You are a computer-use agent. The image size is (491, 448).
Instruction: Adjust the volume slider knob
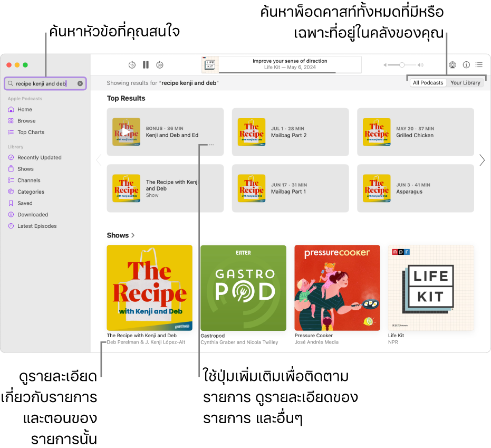[402, 65]
